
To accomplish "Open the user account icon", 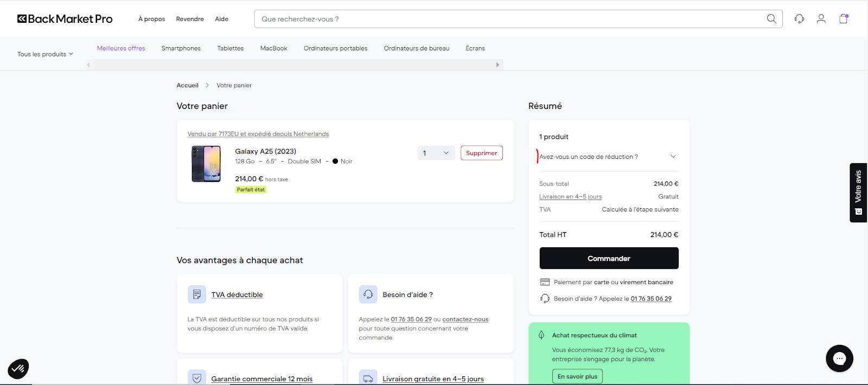I will point(821,19).
